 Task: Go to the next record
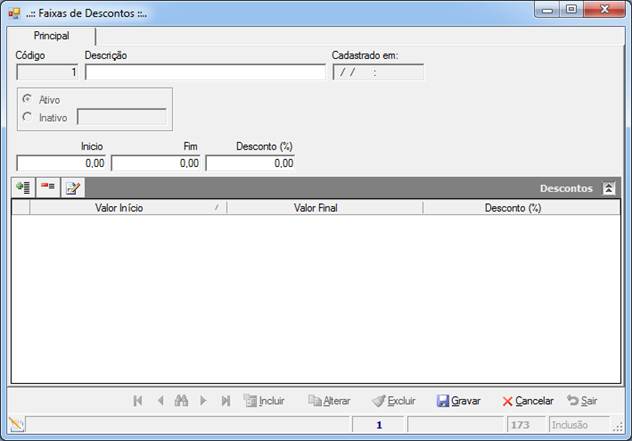pos(203,401)
